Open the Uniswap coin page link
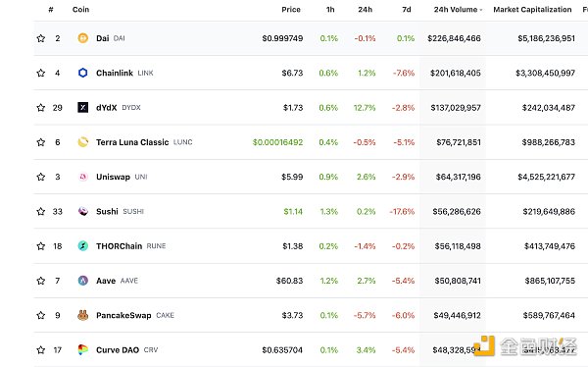 pos(113,177)
